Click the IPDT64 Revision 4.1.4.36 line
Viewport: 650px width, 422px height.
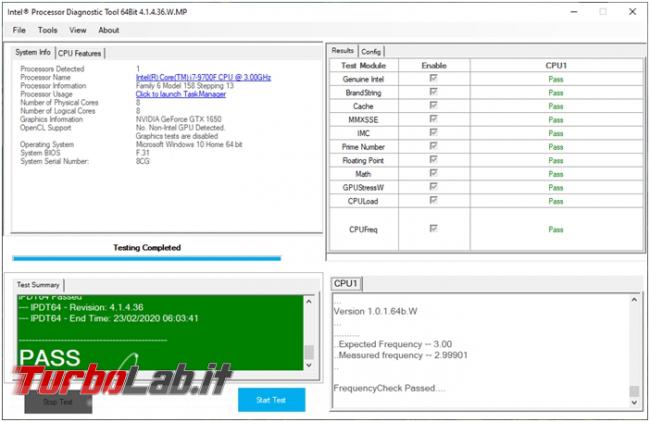point(81,308)
